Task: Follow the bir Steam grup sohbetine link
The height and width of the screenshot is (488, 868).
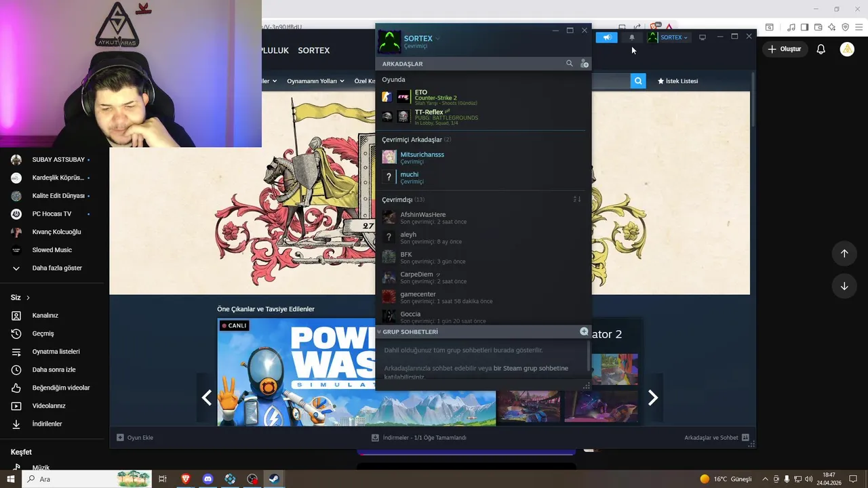Action: 531,368
